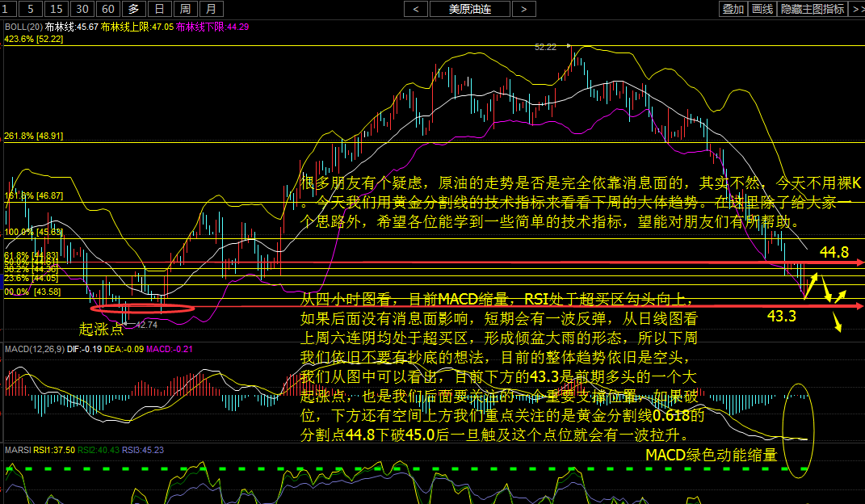Switch to the monthly 月 chart
The image size is (865, 504).
click(x=212, y=9)
